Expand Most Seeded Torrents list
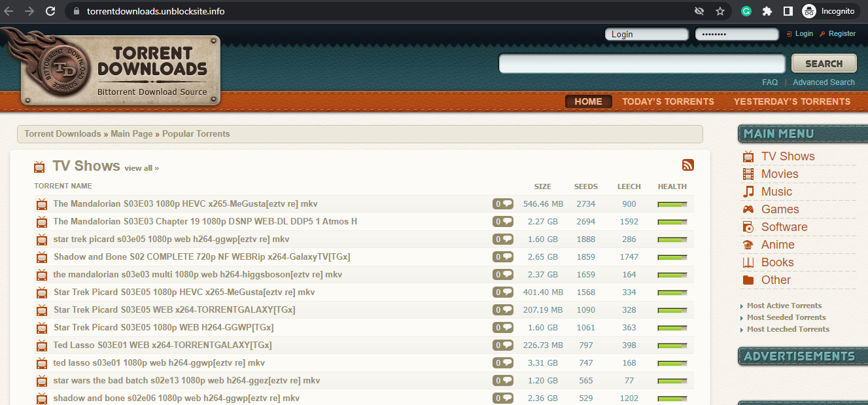This screenshot has width=868, height=405. [x=786, y=317]
